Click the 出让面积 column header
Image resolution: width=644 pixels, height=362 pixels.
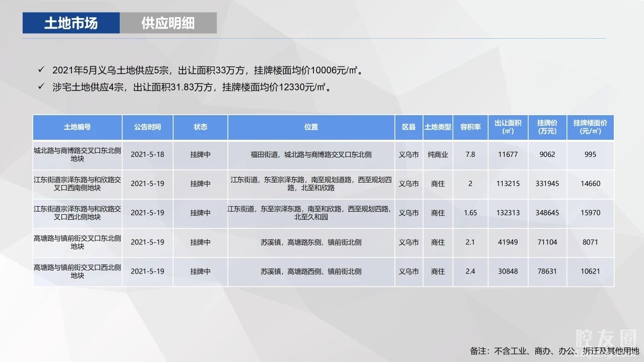point(508,127)
